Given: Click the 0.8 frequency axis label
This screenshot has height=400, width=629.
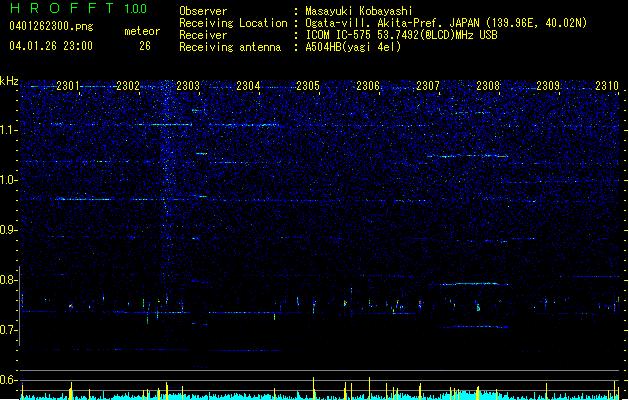Looking at the screenshot, I should click(9, 280).
